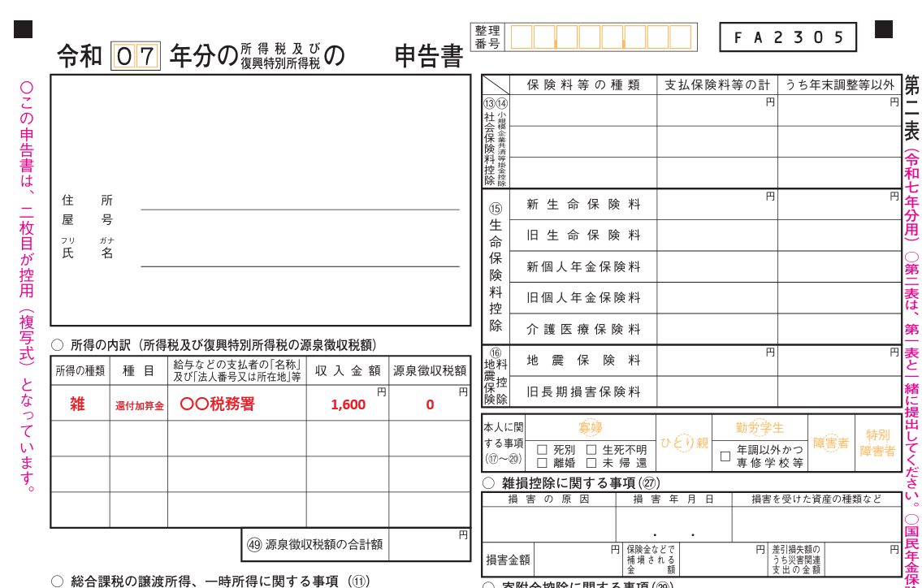
Task: Tick the 未帰還 checkbox
Action: (591, 463)
